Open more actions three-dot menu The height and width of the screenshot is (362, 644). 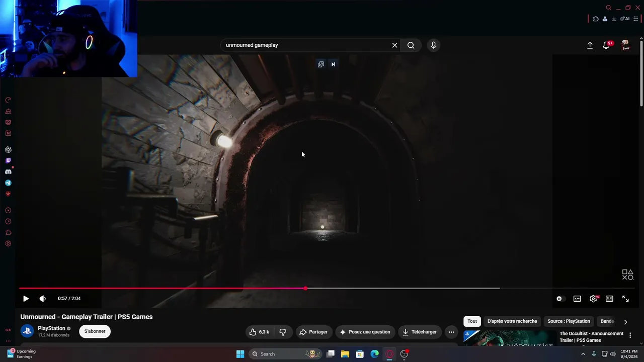tap(451, 332)
